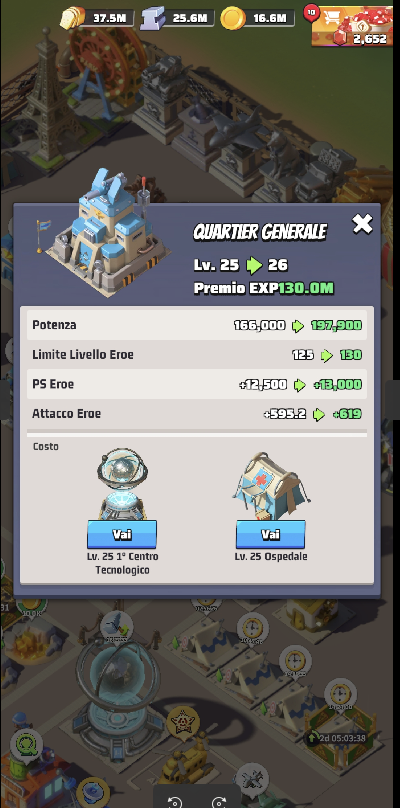The image size is (400, 808).
Task: Select the Attacco Eroe stat row
Action: tap(197, 413)
